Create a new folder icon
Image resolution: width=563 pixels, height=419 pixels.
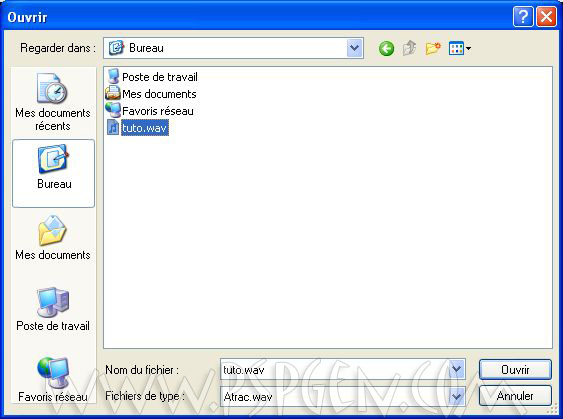433,48
